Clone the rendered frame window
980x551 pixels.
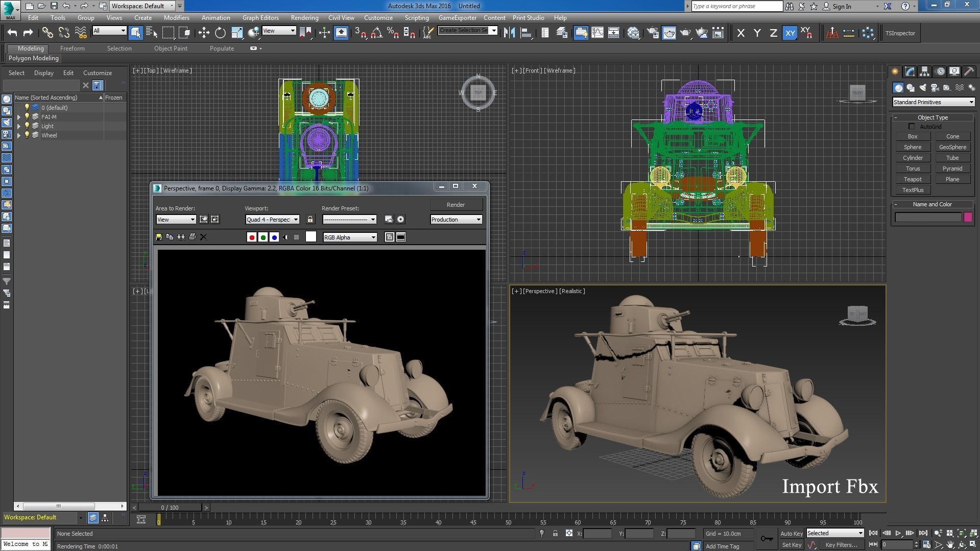[181, 237]
